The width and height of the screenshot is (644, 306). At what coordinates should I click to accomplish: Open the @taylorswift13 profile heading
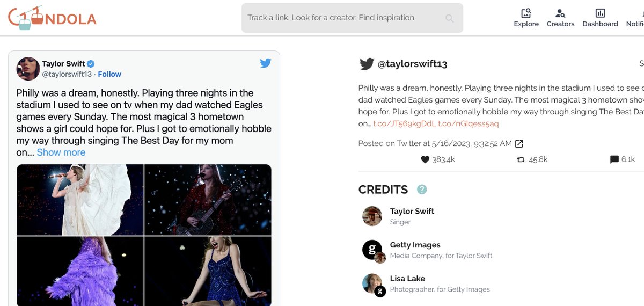(x=413, y=64)
